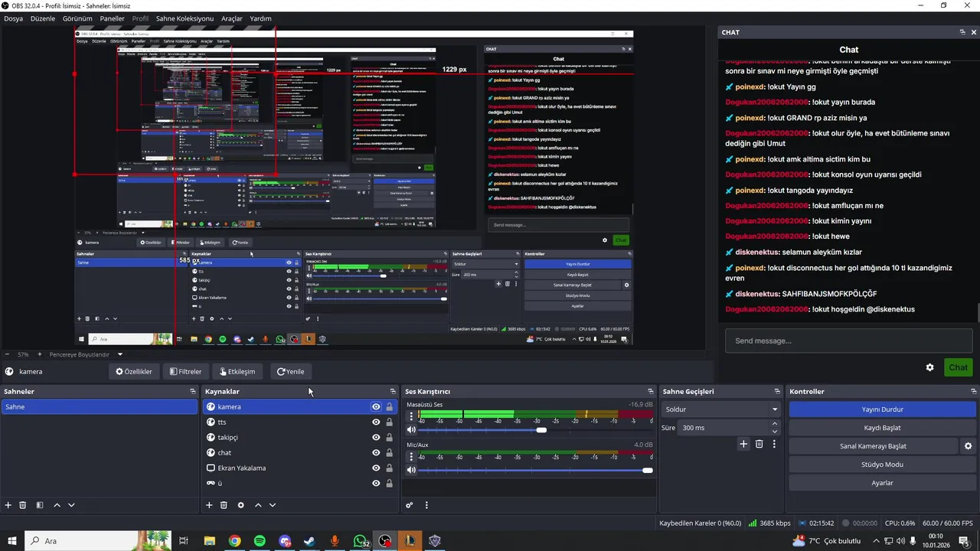
Task: Open Paneller menu
Action: point(113,18)
